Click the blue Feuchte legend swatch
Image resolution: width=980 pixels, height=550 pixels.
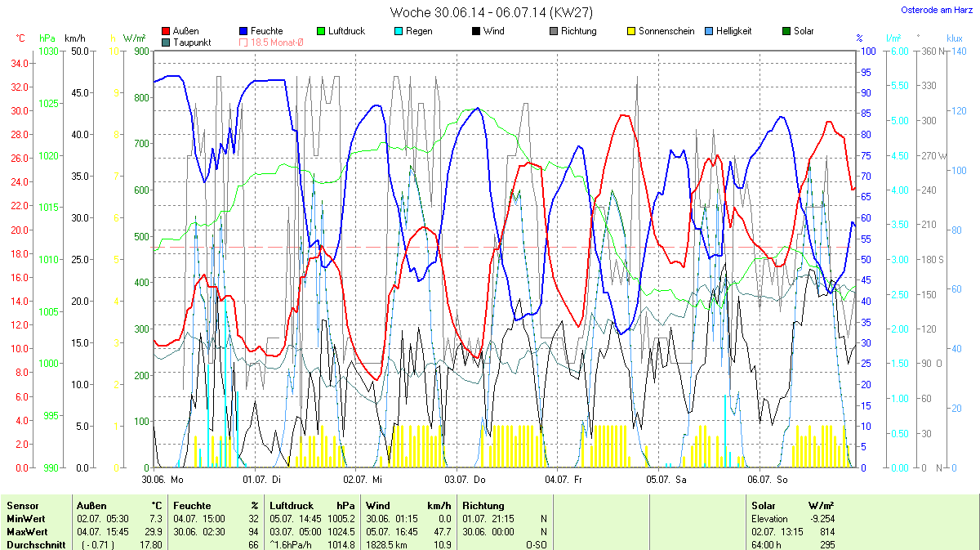(244, 32)
